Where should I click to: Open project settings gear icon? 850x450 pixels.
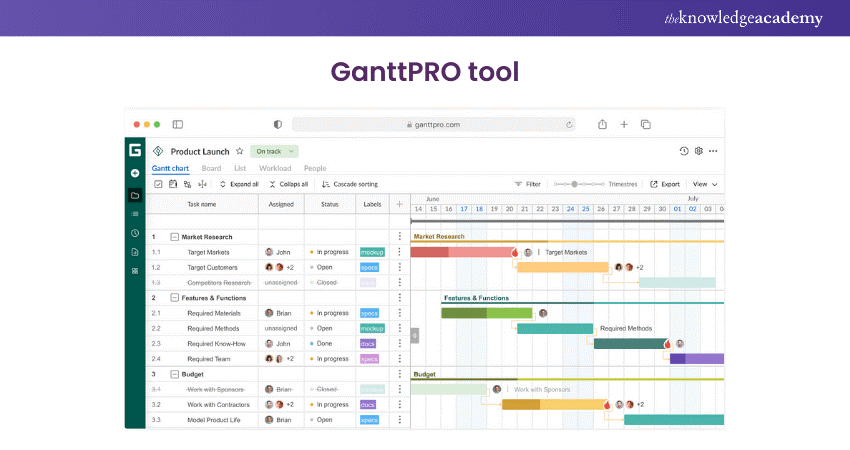click(x=699, y=151)
